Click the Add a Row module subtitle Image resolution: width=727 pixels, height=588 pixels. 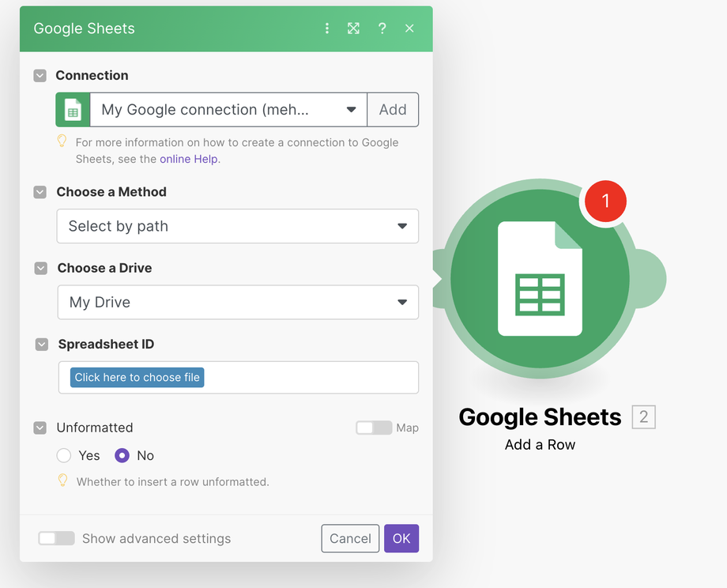[540, 445]
